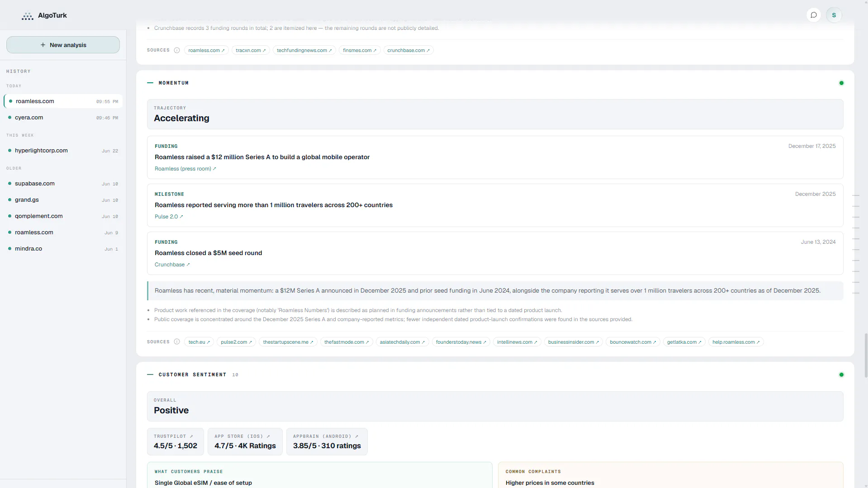Screen dimensions: 868x488
Task: Open cyera.com history entry
Action: [x=63, y=118]
